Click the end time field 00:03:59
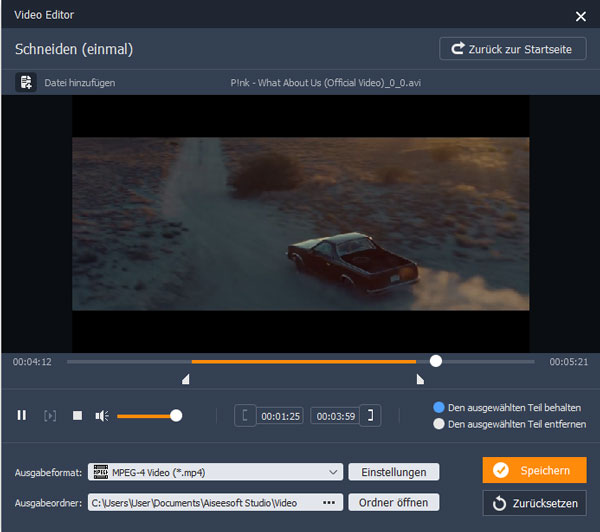 click(x=335, y=416)
